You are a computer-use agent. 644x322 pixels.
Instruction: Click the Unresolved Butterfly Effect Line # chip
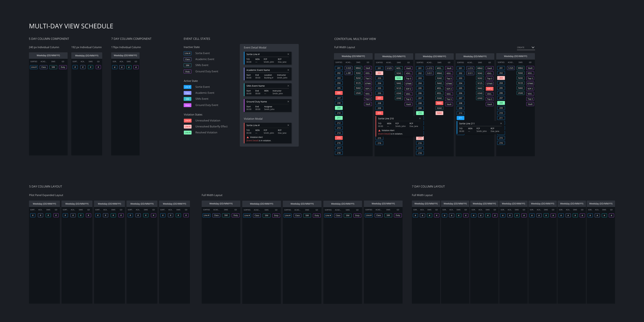(188, 127)
